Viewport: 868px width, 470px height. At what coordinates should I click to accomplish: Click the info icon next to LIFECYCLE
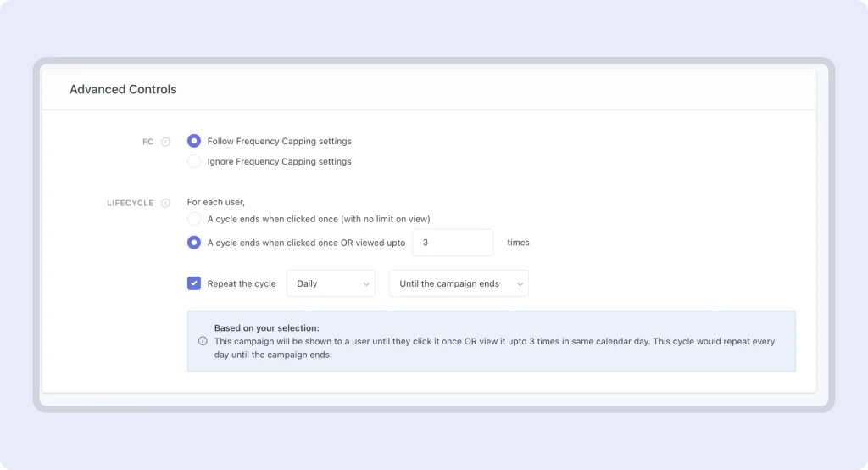coord(166,204)
